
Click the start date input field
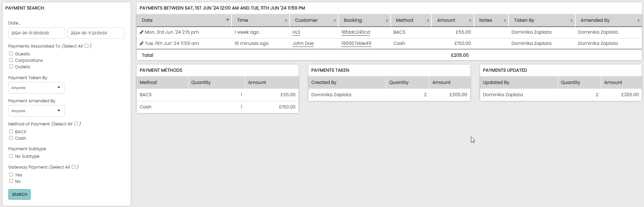[36, 33]
